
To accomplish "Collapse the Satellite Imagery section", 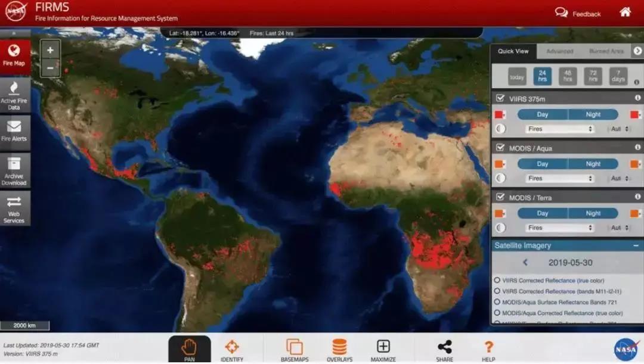I will click(636, 245).
